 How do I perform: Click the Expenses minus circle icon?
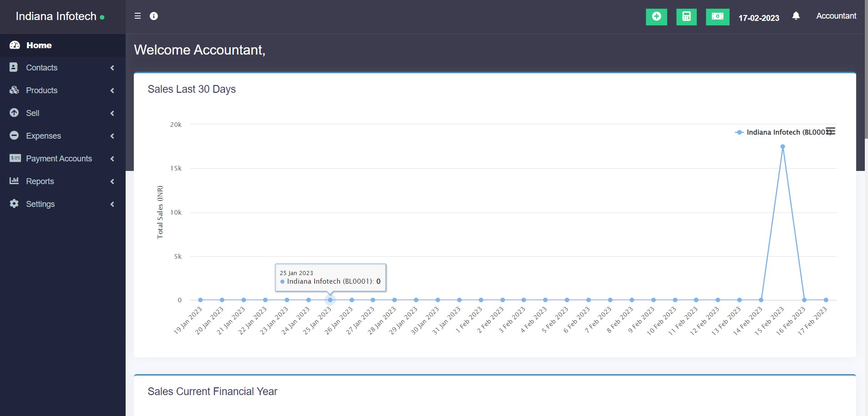[14, 135]
